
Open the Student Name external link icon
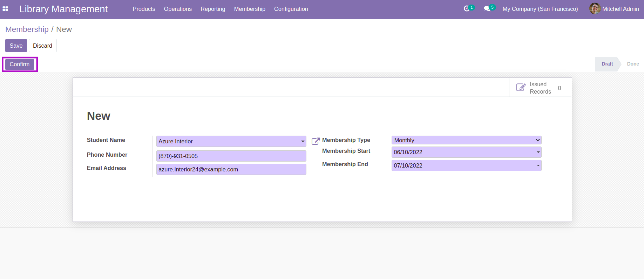coord(316,141)
